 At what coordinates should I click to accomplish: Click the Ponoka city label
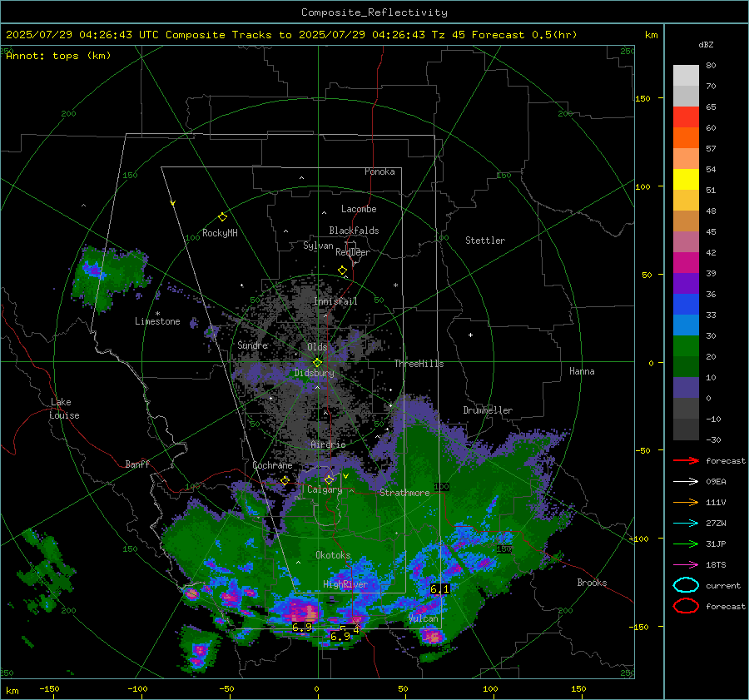click(379, 171)
